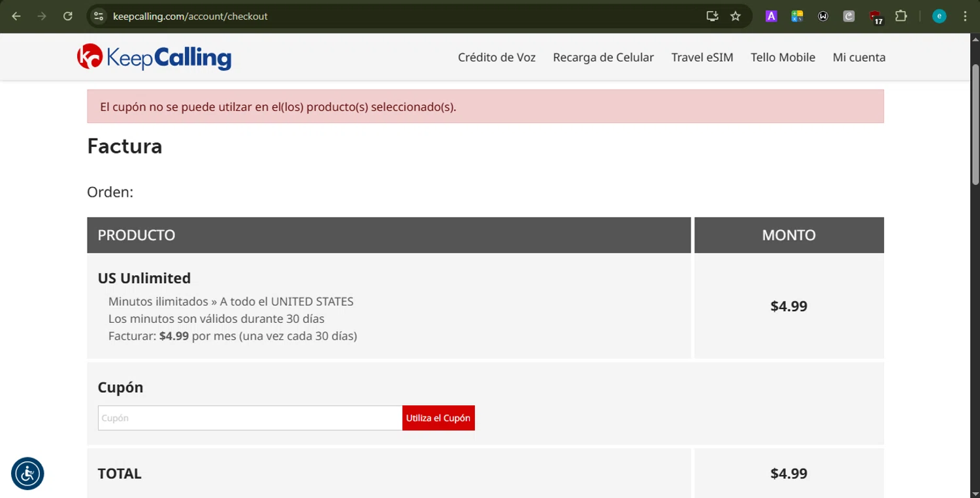Open Recarga de Celular menu item
This screenshot has height=498, width=980.
pyautogui.click(x=603, y=58)
